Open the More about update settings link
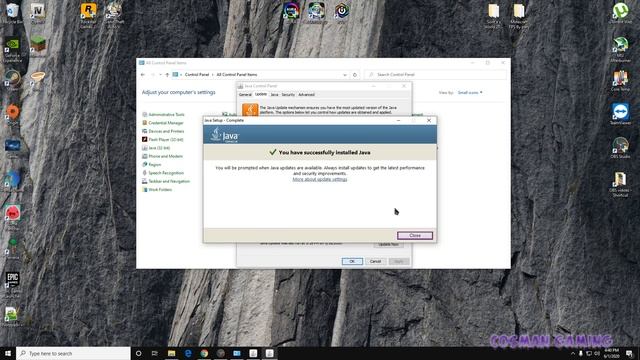This screenshot has height=360, width=640. coord(320,179)
